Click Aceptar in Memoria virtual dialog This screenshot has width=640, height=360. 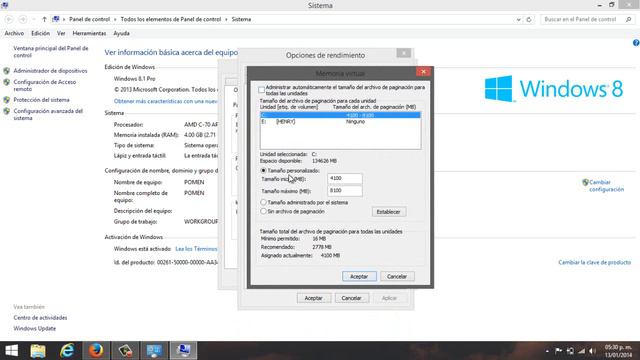(359, 276)
